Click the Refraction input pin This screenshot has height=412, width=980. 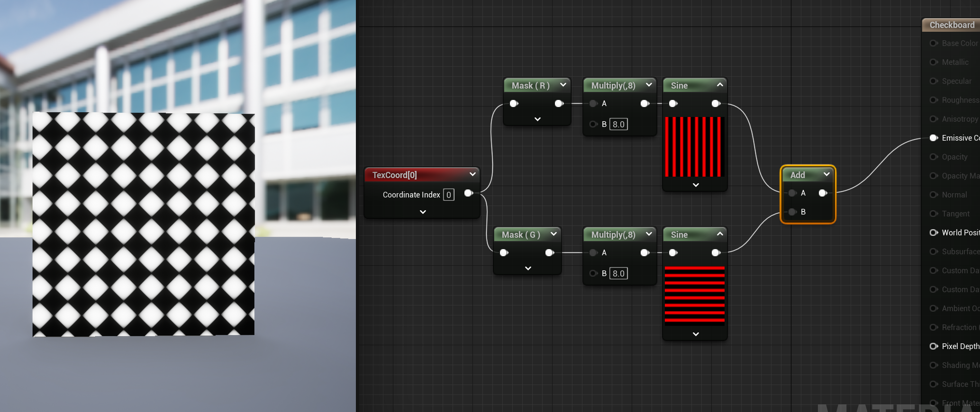(x=934, y=327)
